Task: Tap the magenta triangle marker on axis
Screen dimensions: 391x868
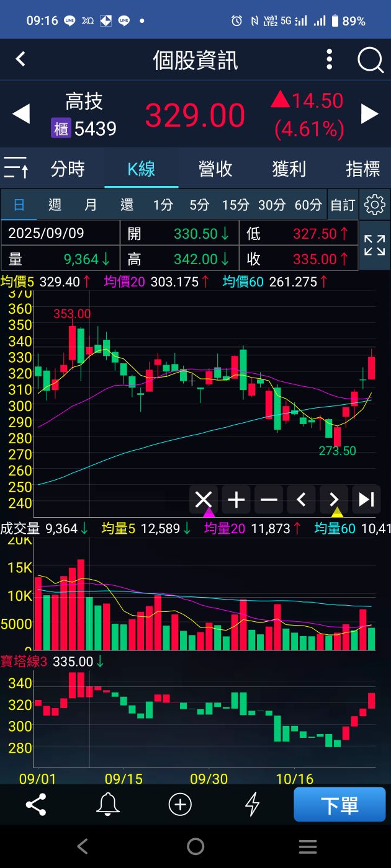Action: pos(209,512)
